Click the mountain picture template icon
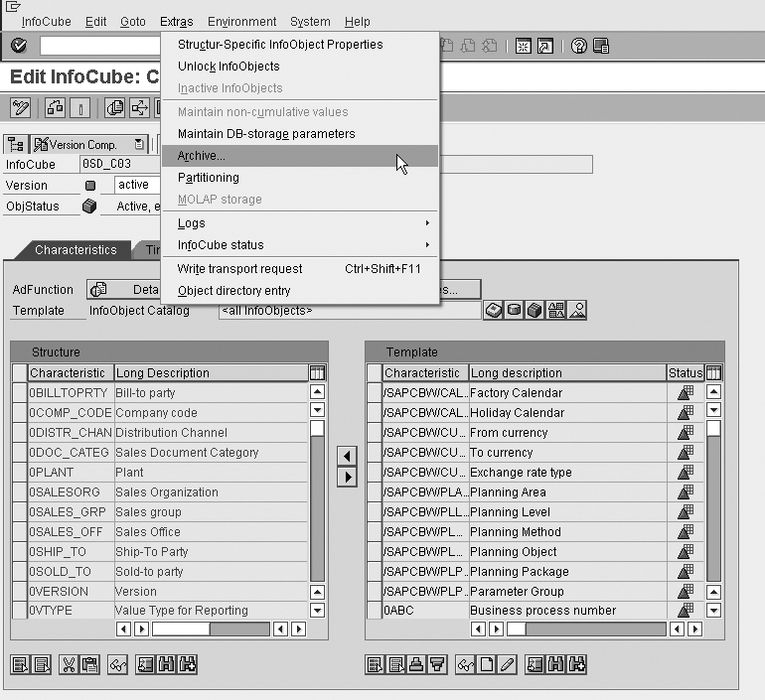 point(577,310)
